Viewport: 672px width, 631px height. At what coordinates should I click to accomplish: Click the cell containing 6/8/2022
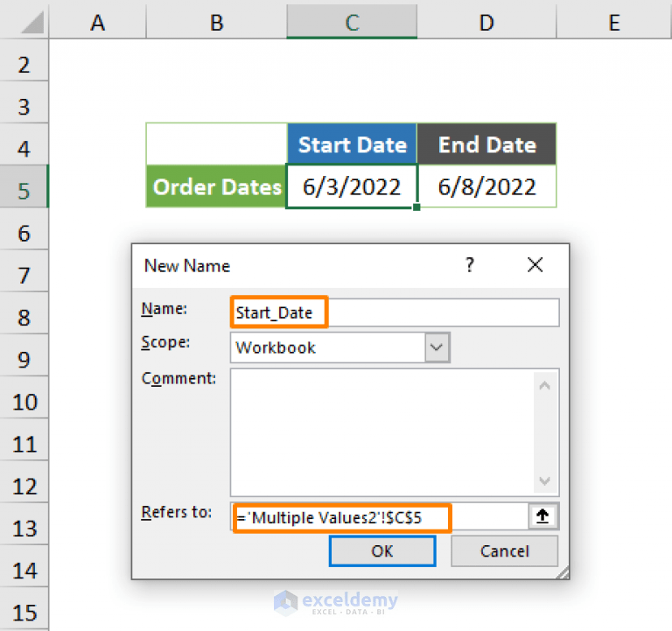(486, 186)
